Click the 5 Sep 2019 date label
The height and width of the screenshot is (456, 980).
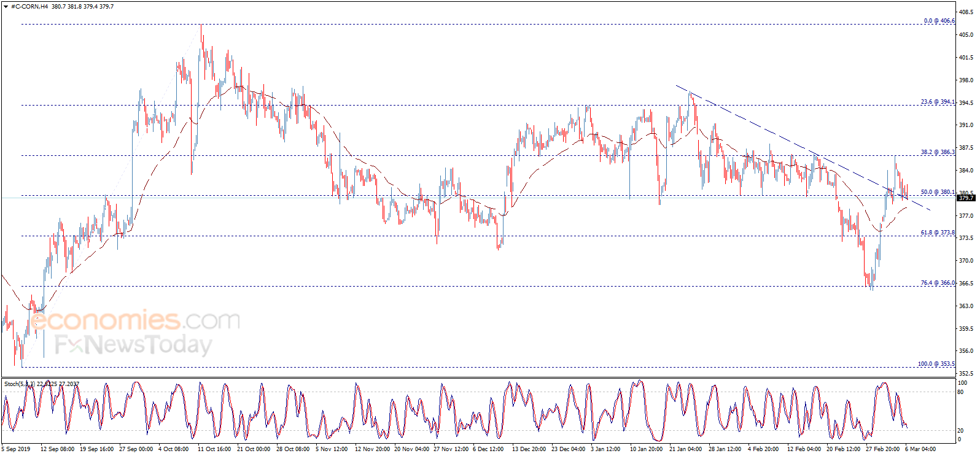(15, 449)
